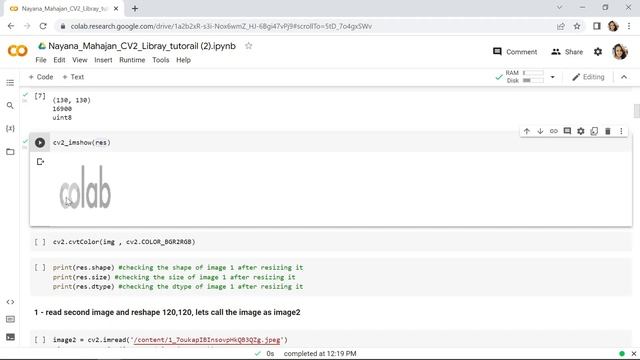
Task: Clear cell output icon beside colab image
Action: (40, 162)
